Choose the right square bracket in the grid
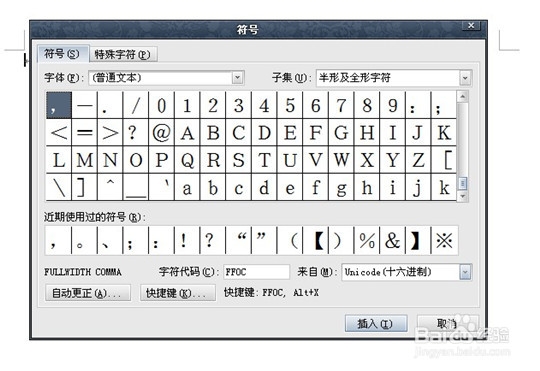The height and width of the screenshot is (371, 540). click(x=85, y=187)
